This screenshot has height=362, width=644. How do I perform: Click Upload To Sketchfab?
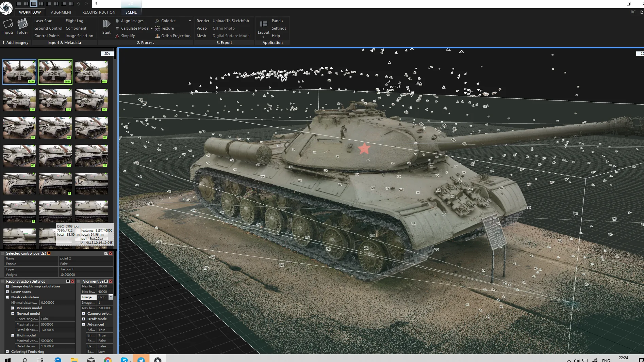pos(231,21)
